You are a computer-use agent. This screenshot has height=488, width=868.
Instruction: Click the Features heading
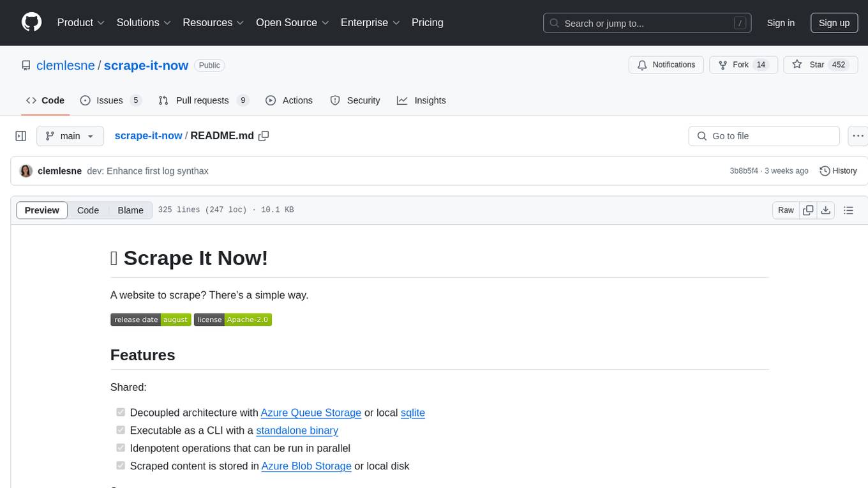pos(142,355)
